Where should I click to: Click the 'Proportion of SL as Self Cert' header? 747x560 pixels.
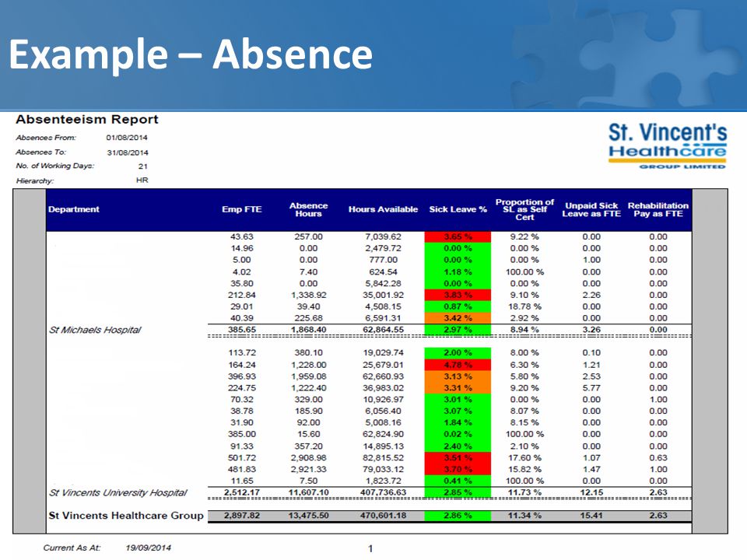tap(524, 209)
